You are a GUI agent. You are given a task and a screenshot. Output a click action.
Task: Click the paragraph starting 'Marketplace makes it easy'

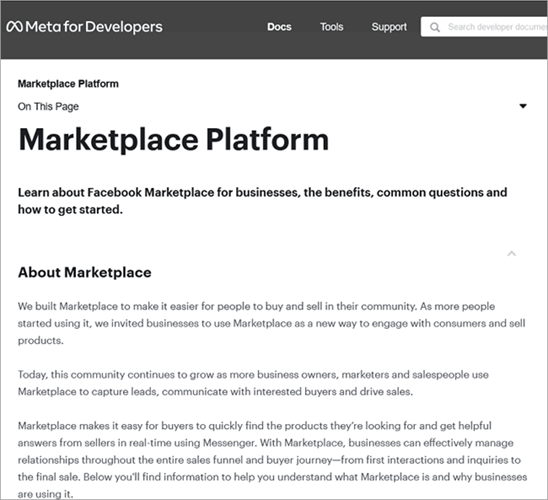272,460
